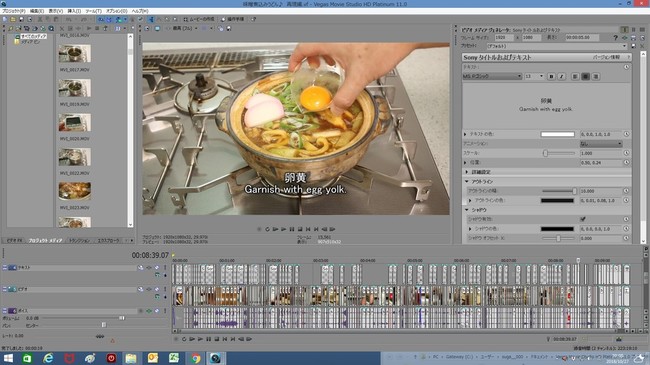Click the スケール (scale) slider

(x=558, y=153)
